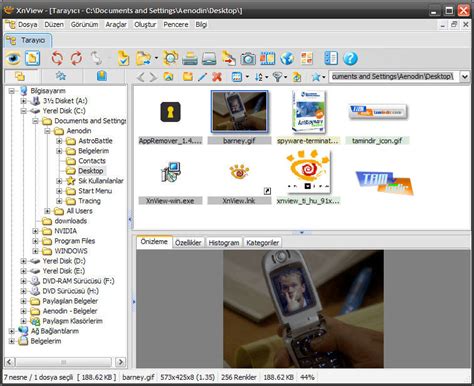
Task: Show the folders tree panel tab icon
Action: [20, 76]
